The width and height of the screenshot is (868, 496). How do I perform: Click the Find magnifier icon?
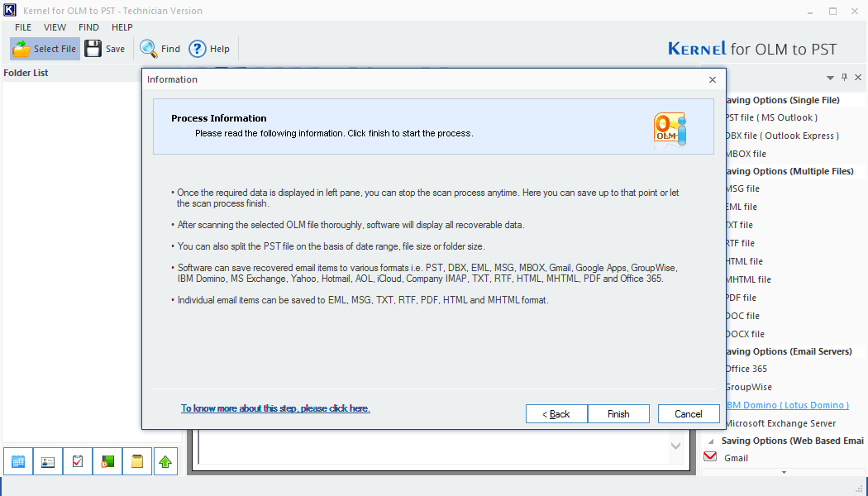[148, 49]
